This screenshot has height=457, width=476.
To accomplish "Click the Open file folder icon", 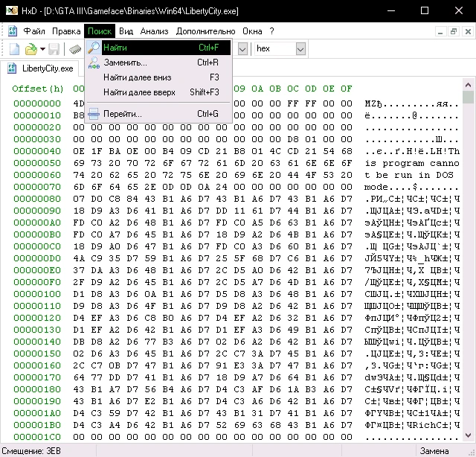I will [x=30, y=49].
